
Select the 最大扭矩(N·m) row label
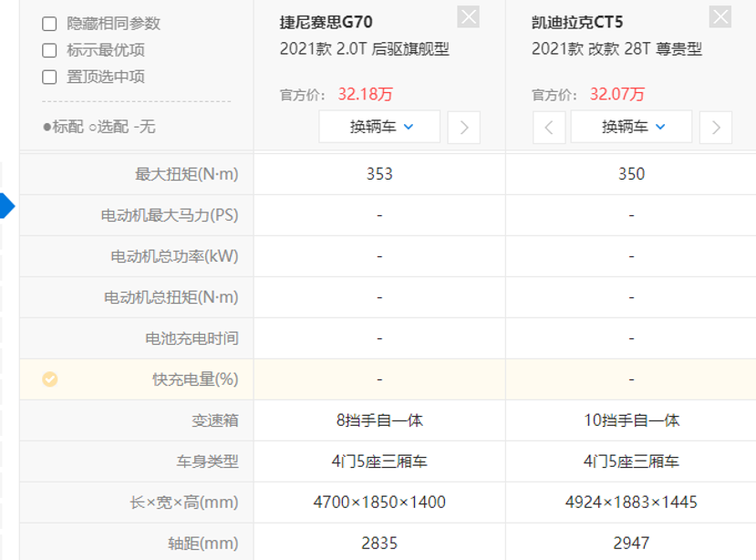click(x=187, y=174)
